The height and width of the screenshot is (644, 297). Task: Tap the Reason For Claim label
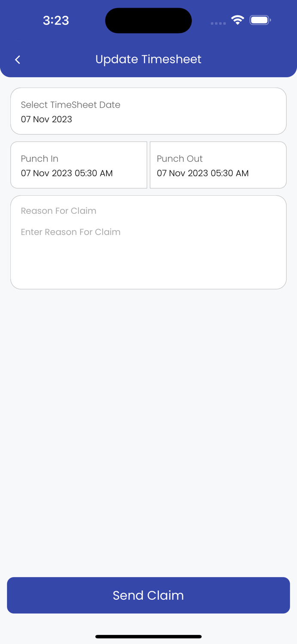tap(58, 211)
